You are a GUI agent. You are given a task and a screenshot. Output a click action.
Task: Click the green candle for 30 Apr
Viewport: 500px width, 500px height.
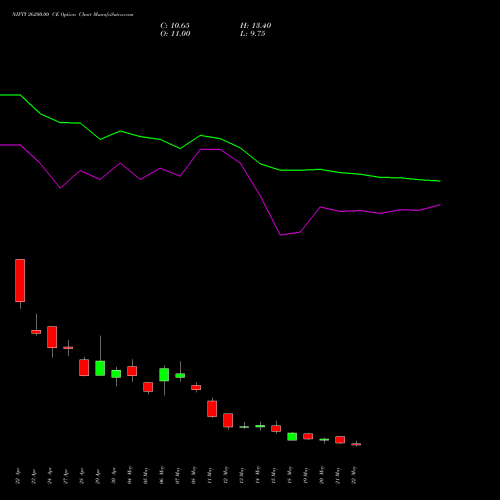116,374
